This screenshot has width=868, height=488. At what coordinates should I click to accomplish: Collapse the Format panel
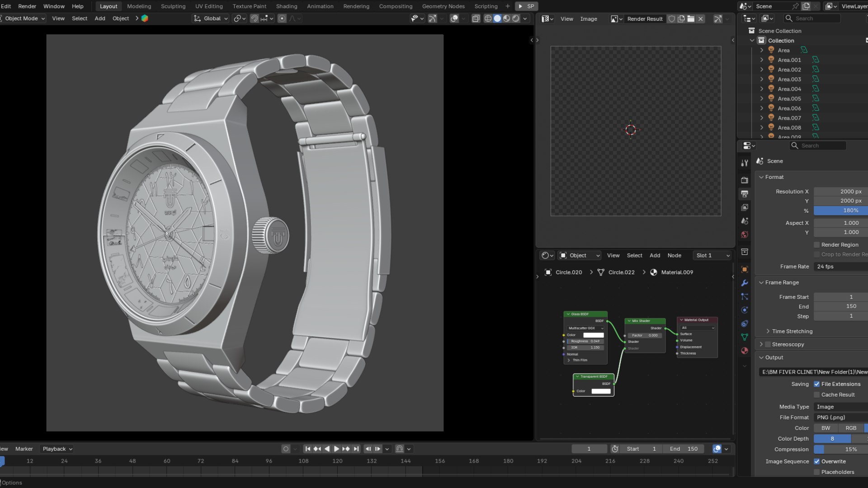click(761, 177)
